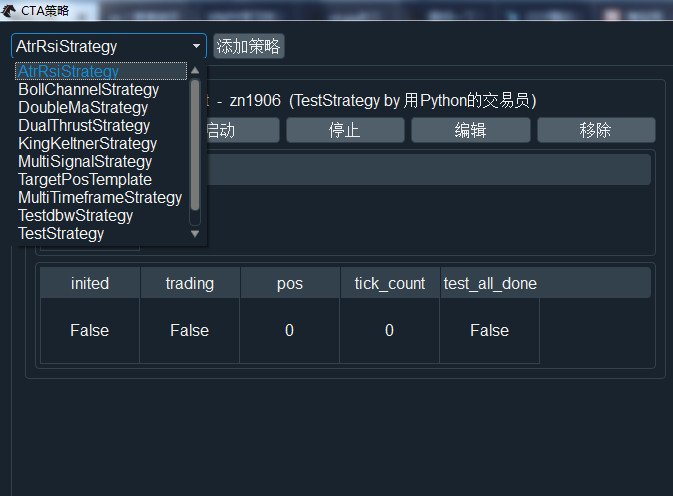This screenshot has width=673, height=496.
Task: Pick TestStrategy from the dropdown list
Action: point(61,233)
